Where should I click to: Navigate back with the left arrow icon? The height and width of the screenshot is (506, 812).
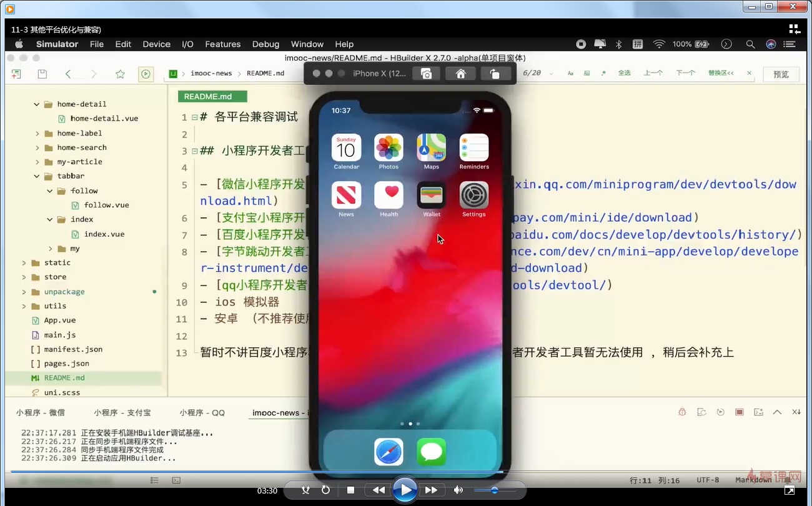(x=68, y=74)
